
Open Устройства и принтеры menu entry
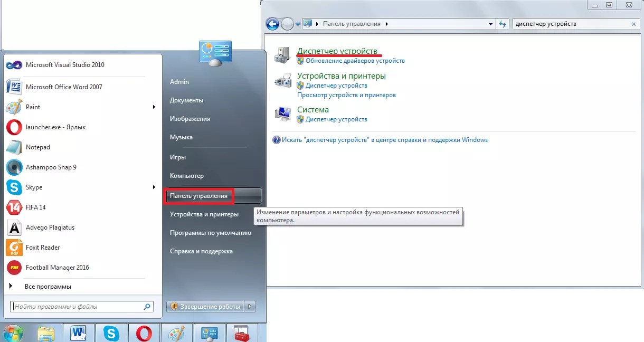(x=204, y=214)
